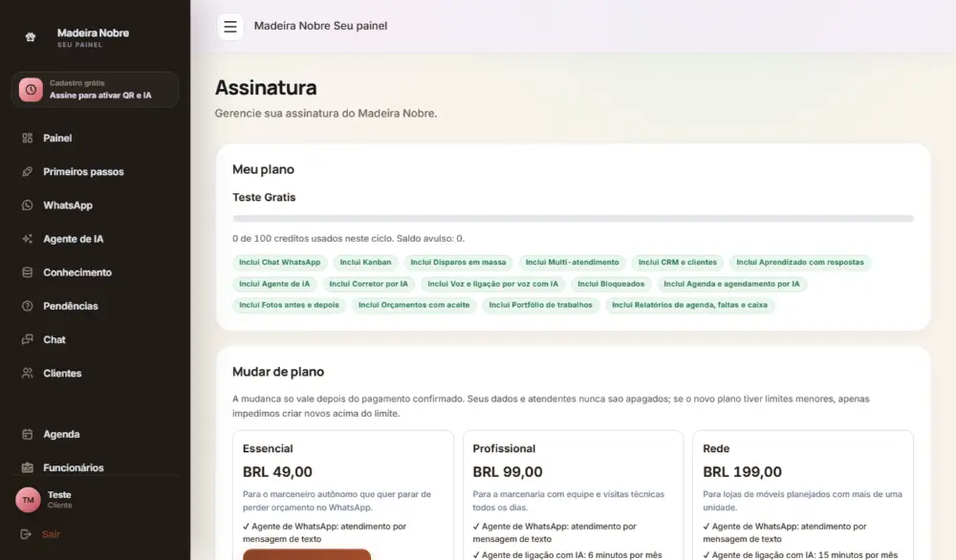Screen dimensions: 956x560
Task: Click the Inclui Chat WhatsApp tag
Action: click(x=280, y=263)
